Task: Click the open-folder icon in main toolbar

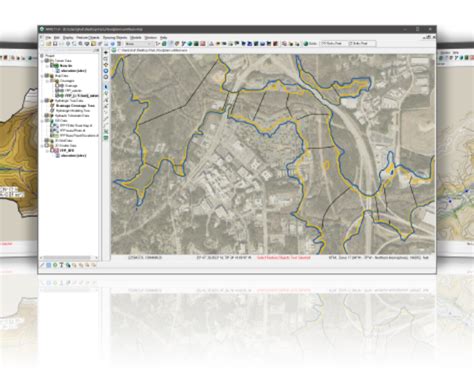Action: tap(49, 44)
